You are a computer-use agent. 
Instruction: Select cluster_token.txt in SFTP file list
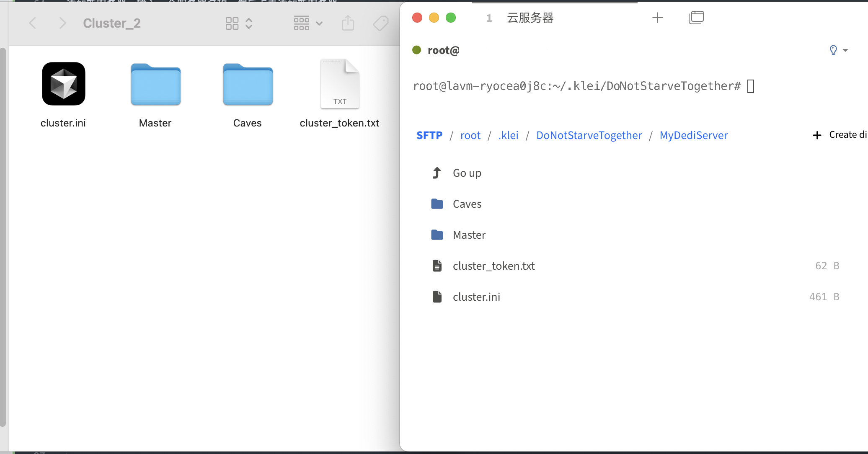[493, 266]
